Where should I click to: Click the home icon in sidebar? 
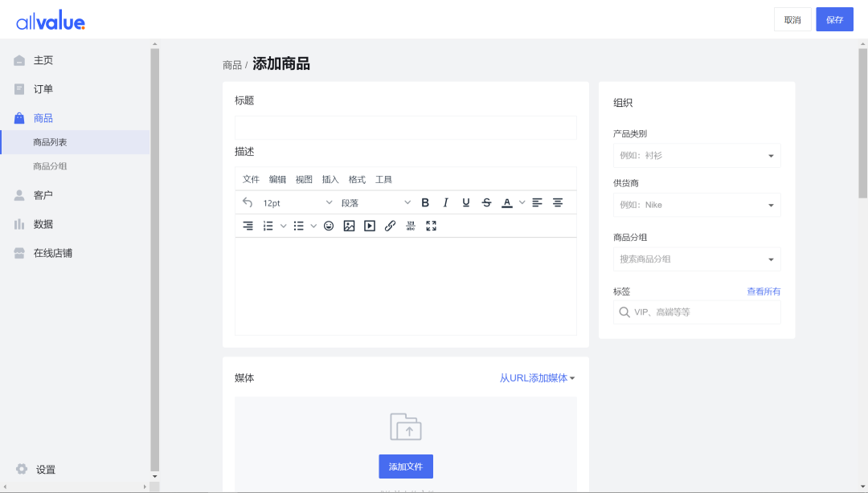pyautogui.click(x=19, y=60)
